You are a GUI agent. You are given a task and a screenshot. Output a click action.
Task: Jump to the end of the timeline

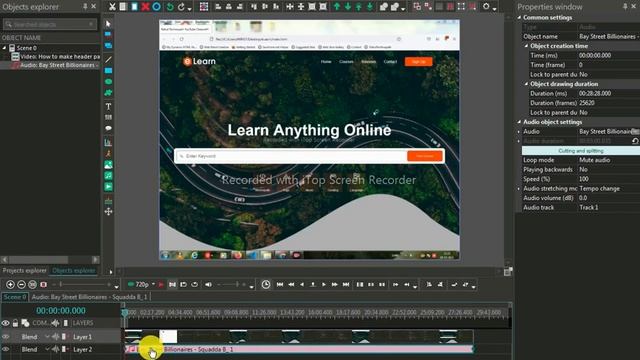[x=346, y=284]
